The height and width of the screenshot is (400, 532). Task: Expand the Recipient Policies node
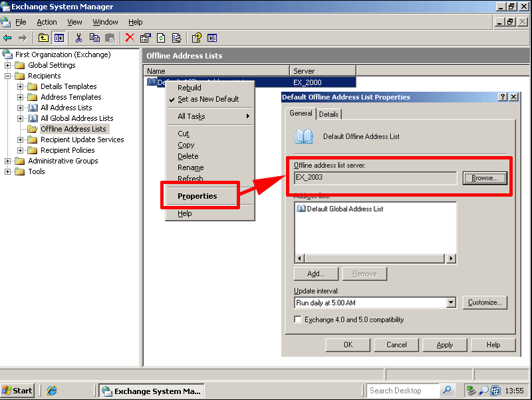pyautogui.click(x=21, y=150)
